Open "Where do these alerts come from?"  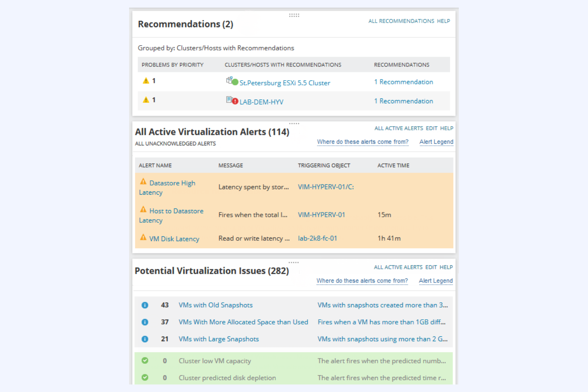pos(362,142)
